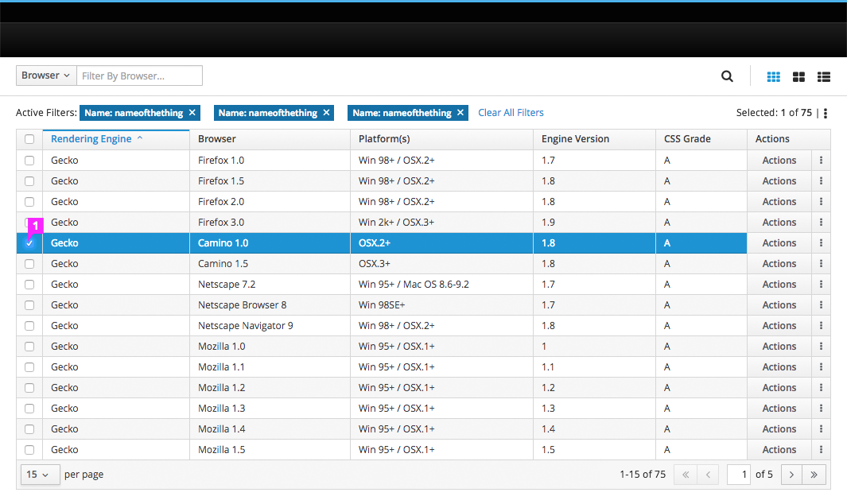Open the Browser filter type dropdown
This screenshot has width=847, height=504.
pyautogui.click(x=46, y=76)
